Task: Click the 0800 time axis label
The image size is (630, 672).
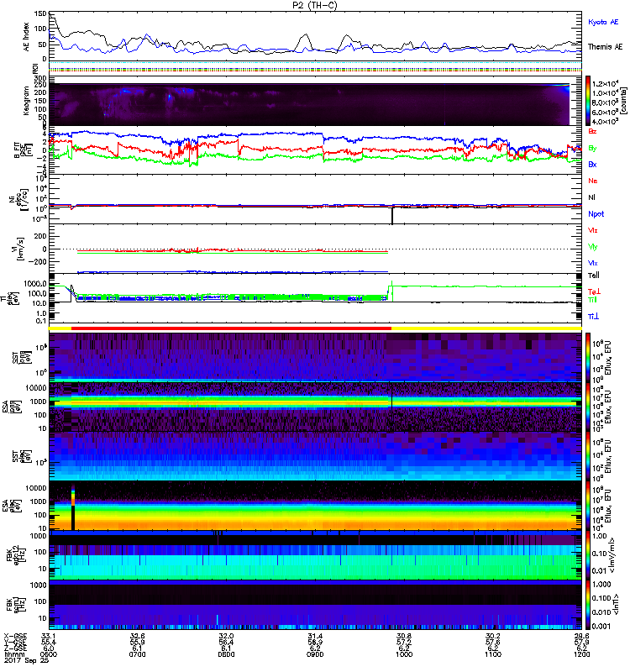Action: point(226,654)
